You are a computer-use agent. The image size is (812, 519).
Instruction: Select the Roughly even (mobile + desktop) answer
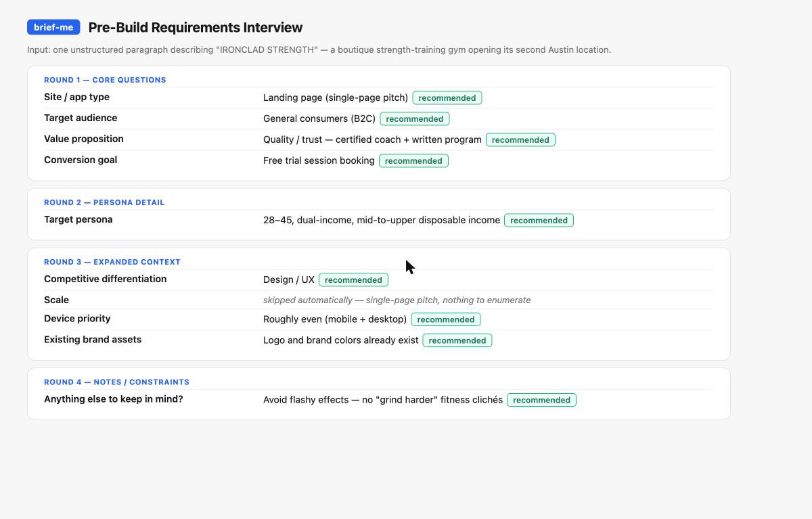(x=335, y=319)
